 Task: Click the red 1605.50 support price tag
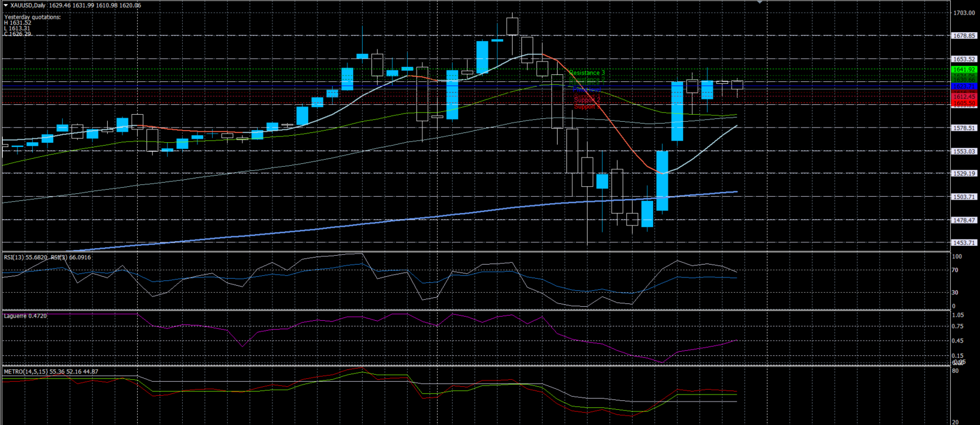tap(964, 104)
